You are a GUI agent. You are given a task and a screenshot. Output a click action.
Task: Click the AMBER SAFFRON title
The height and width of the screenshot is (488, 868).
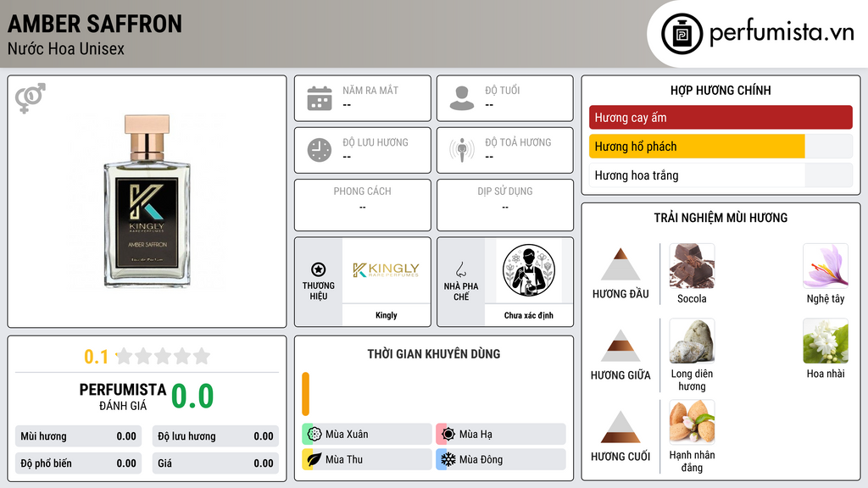click(95, 24)
